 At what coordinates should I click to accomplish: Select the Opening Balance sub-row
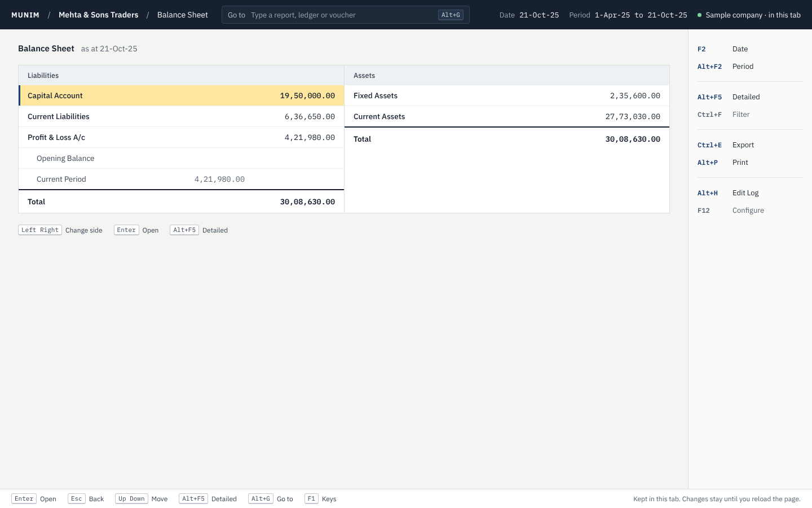(181, 158)
